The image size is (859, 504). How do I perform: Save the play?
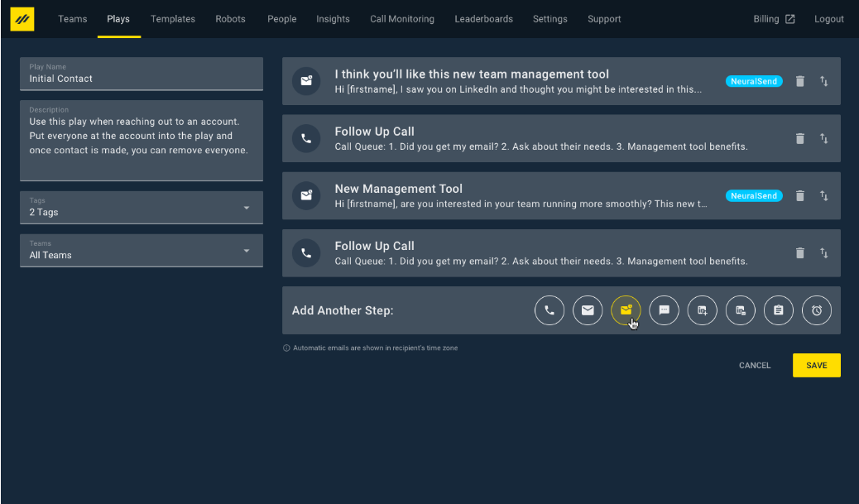click(x=816, y=366)
